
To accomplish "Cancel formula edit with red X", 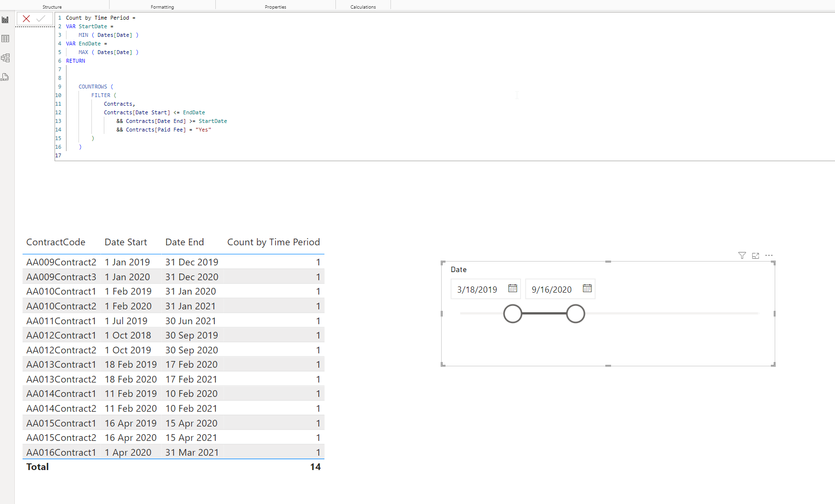I will point(26,19).
